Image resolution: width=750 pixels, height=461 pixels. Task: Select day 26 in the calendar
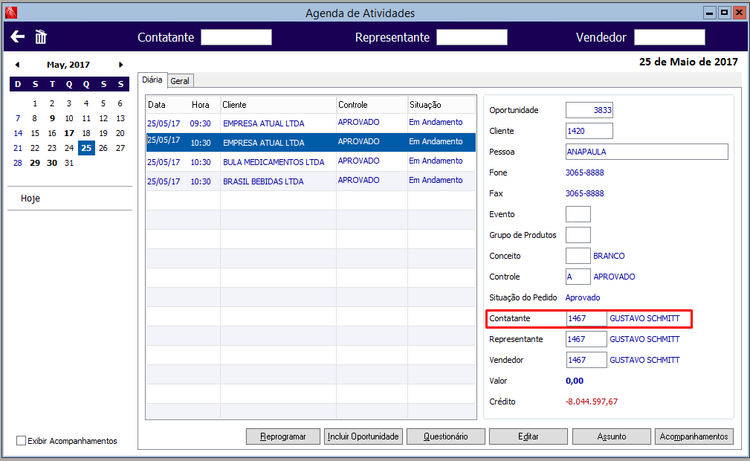tap(103, 148)
